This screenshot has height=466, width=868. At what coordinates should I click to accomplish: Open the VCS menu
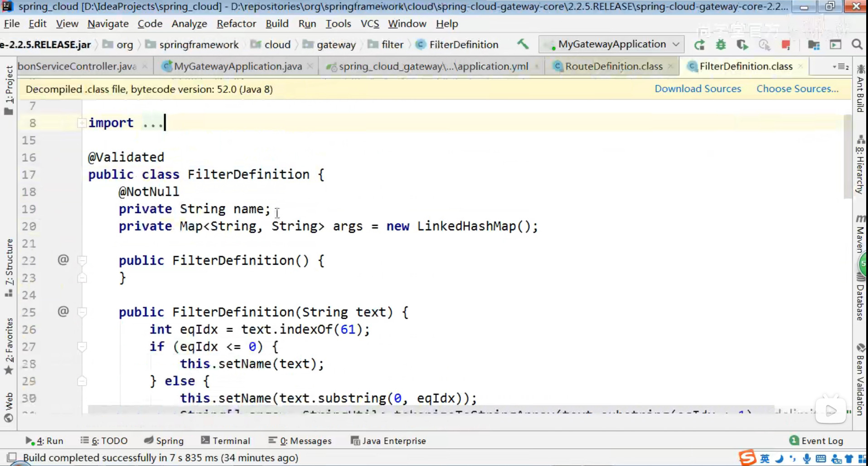[370, 24]
